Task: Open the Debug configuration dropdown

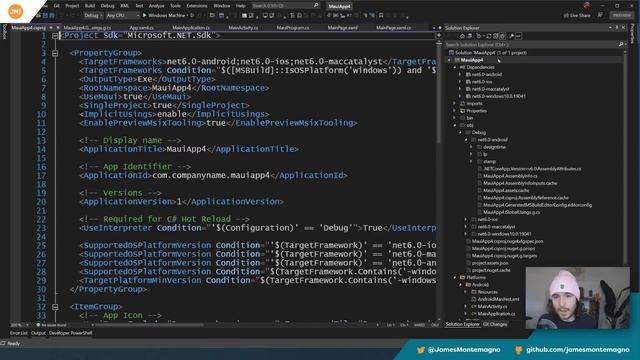Action: (x=93, y=16)
